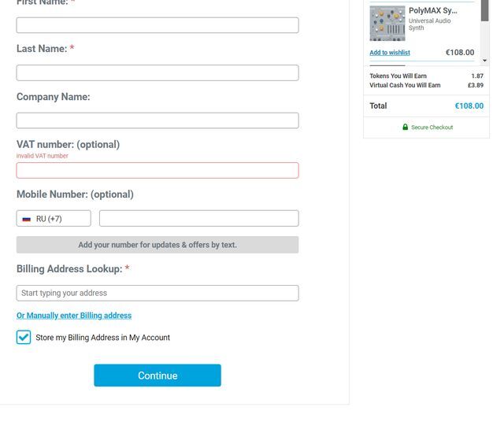Click the PolyMAX Synth product title
The width and height of the screenshot is (504, 429).
click(x=432, y=11)
